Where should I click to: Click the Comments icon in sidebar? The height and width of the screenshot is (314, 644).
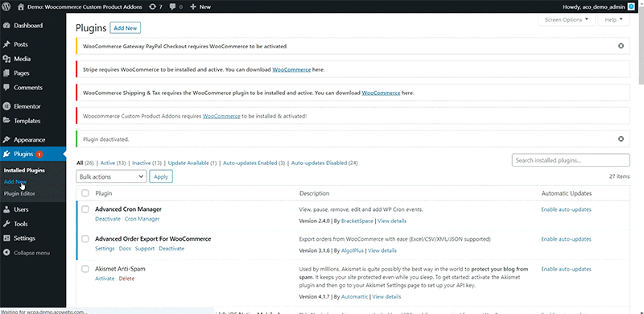(6, 88)
